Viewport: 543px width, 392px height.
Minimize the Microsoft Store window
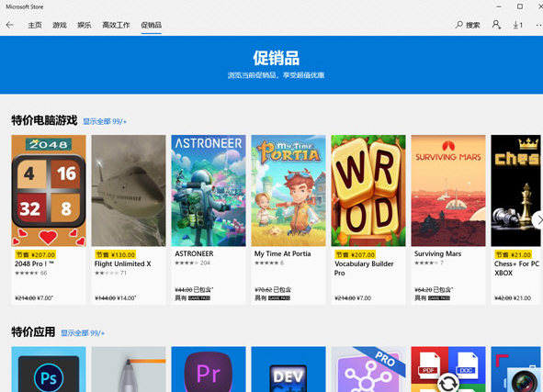click(x=499, y=6)
